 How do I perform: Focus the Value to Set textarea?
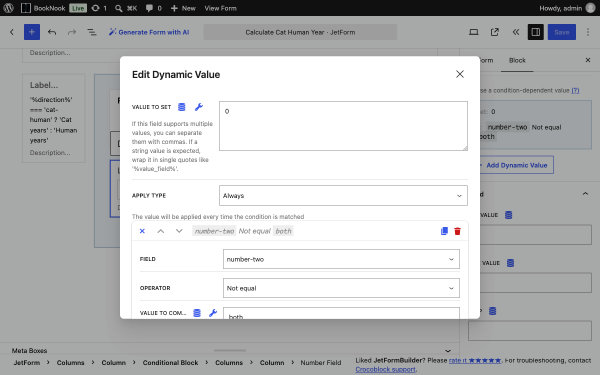tap(343, 126)
